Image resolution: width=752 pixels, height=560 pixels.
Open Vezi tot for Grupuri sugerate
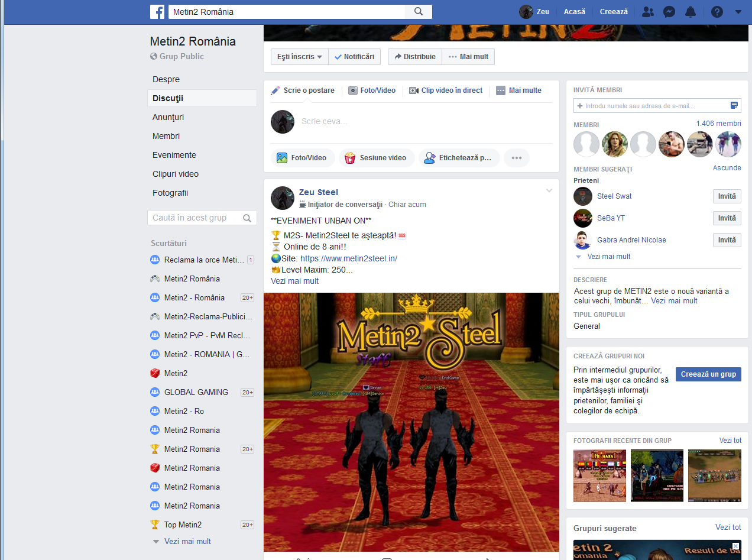tap(728, 527)
